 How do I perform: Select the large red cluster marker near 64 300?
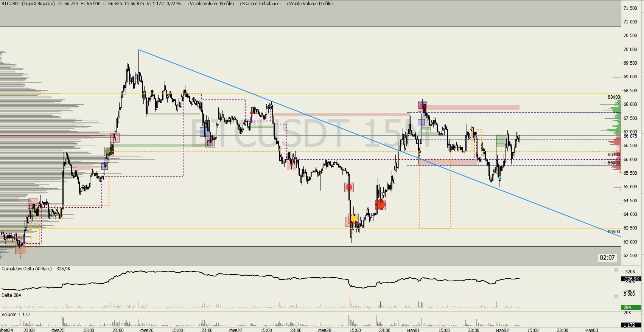coord(380,205)
